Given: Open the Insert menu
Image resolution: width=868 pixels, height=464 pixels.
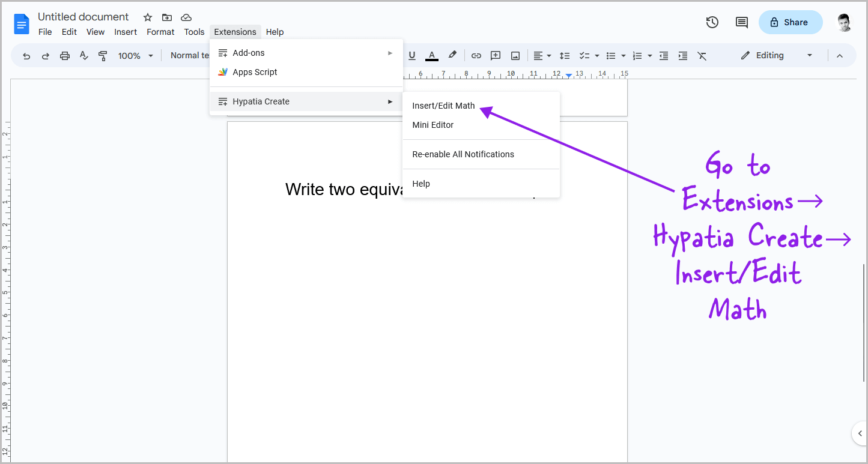Looking at the screenshot, I should pos(126,32).
